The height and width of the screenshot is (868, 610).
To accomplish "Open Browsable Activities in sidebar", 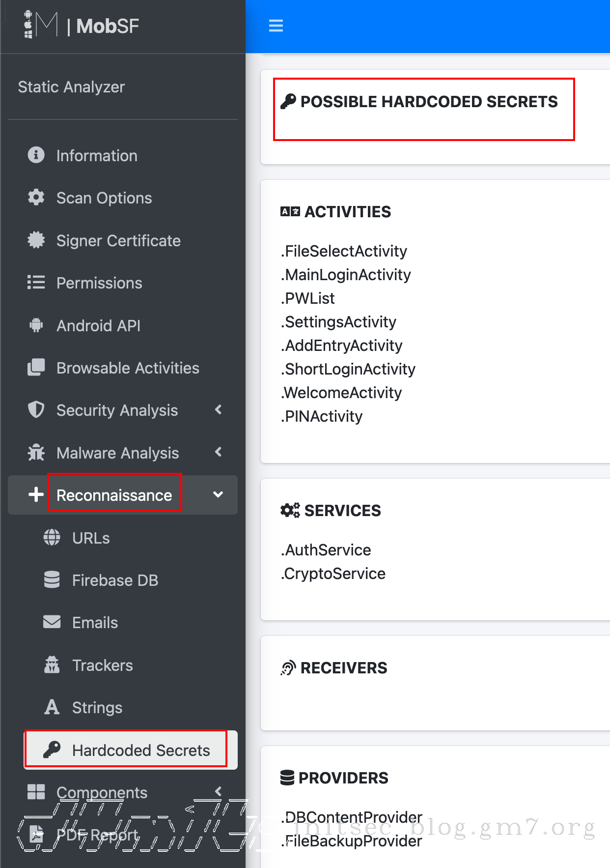I will (x=128, y=368).
